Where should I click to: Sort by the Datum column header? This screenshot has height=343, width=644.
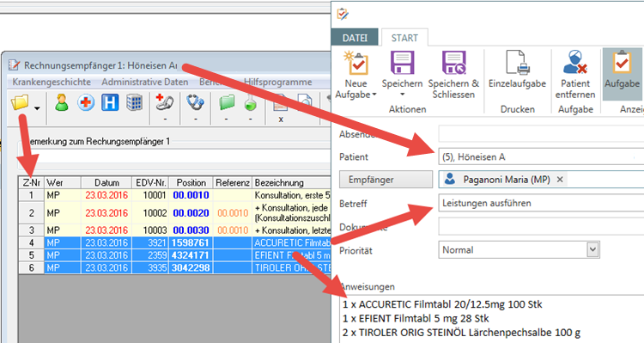pyautogui.click(x=106, y=182)
